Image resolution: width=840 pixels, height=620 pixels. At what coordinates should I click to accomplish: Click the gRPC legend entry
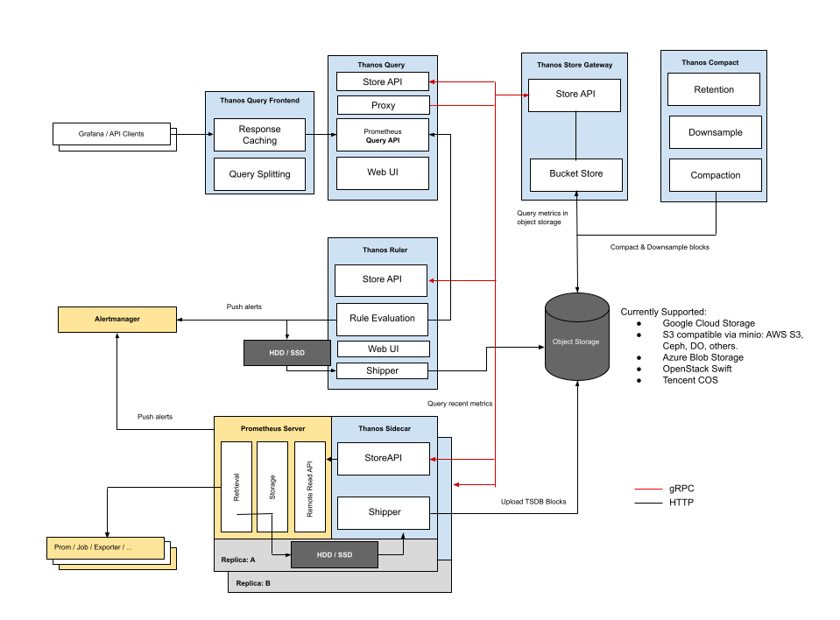coord(681,489)
